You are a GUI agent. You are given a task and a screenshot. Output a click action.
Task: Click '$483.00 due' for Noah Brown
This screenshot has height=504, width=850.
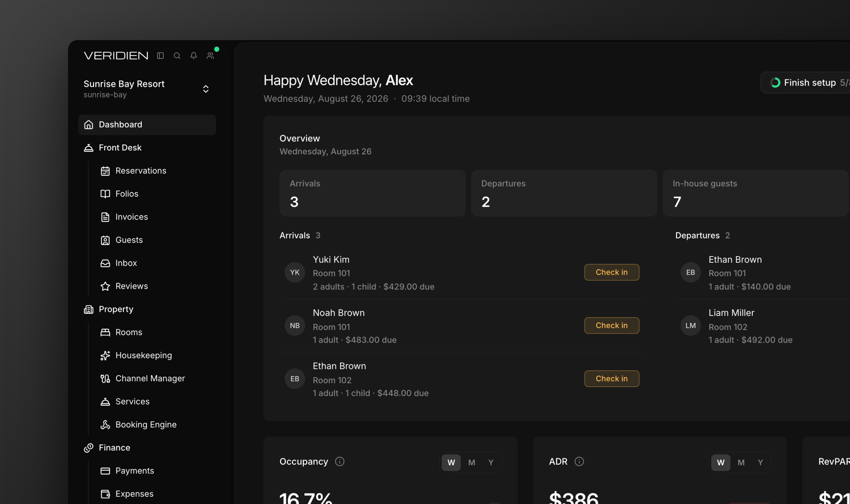(x=371, y=340)
